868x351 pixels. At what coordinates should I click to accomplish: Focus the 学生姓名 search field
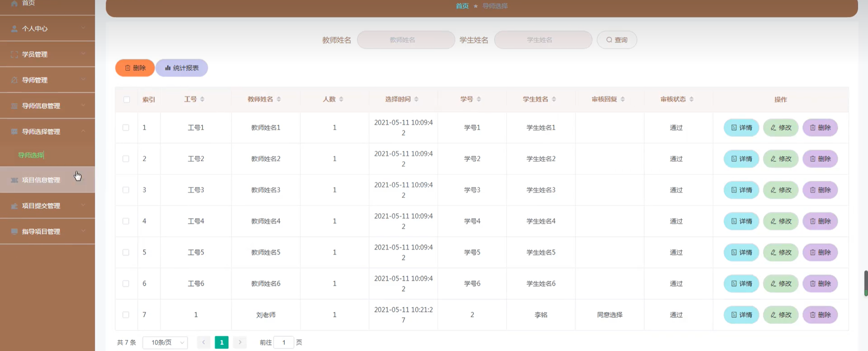pos(543,40)
